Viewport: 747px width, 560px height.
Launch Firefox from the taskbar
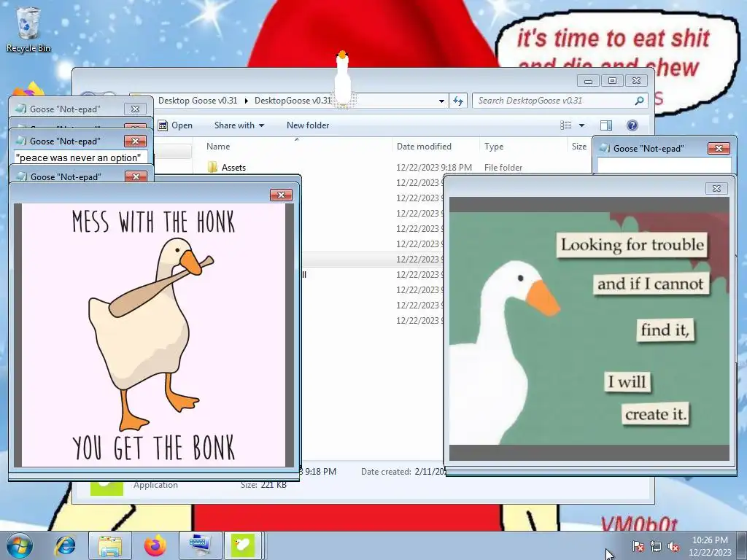(x=155, y=545)
